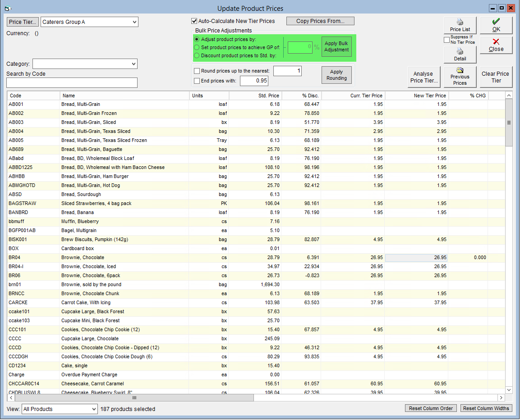Sort by the Name column header
Viewport: 520px width, 420px height.
[x=124, y=96]
